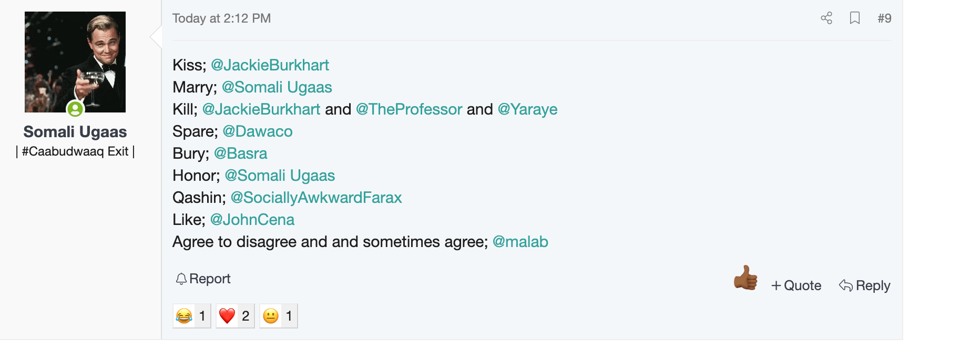Viewport: 980px width, 349px height.
Task: Open the @SociallyAwkwardFarax mention
Action: [x=316, y=198]
